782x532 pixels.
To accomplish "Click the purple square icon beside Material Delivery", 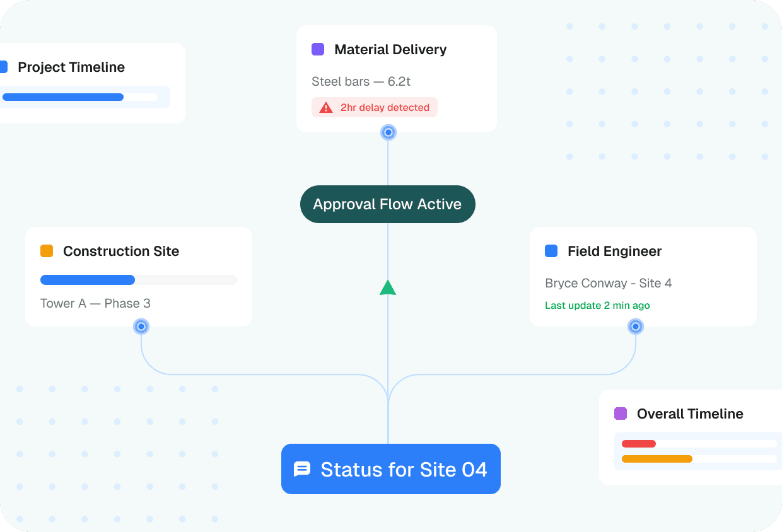I will coord(318,49).
